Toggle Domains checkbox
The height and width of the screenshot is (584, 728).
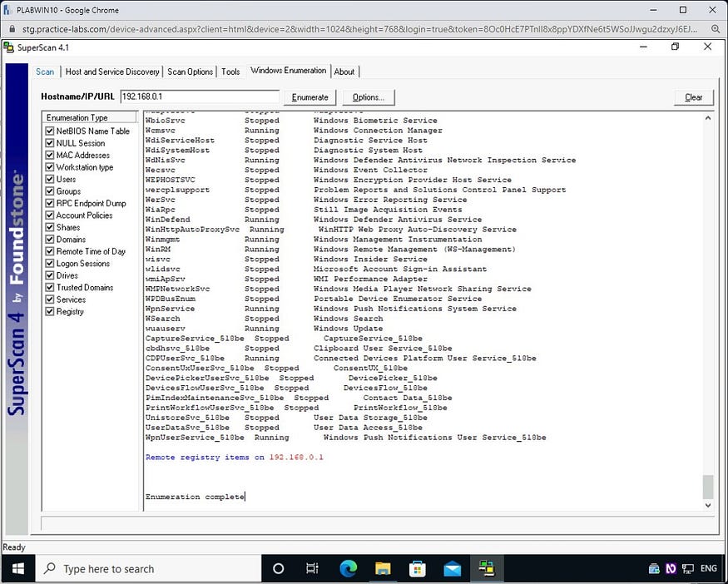coord(50,240)
